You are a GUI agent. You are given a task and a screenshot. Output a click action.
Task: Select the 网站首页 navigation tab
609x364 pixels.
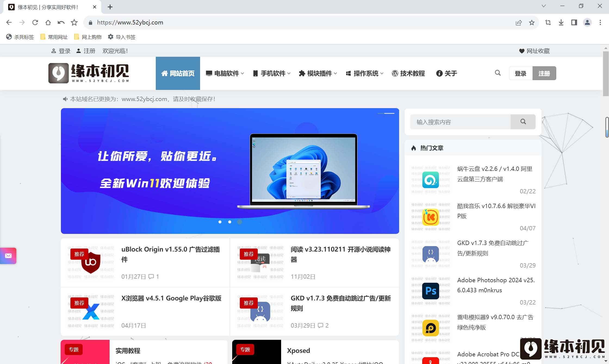(178, 73)
